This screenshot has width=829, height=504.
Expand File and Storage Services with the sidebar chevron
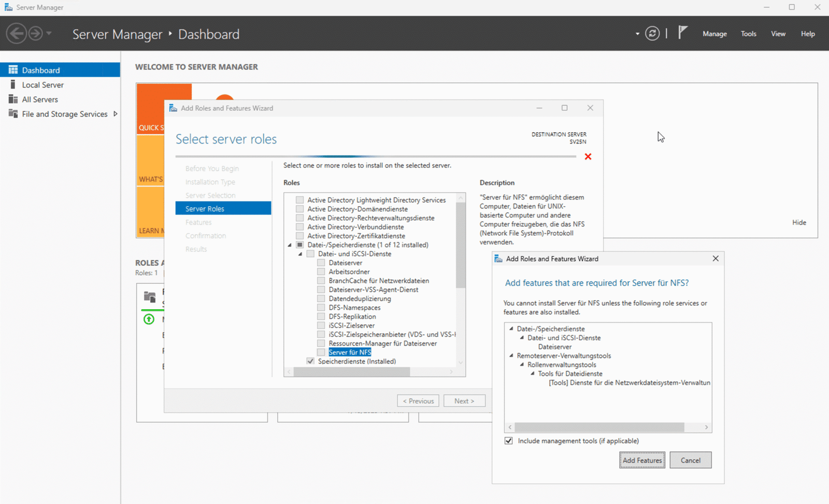(x=115, y=114)
